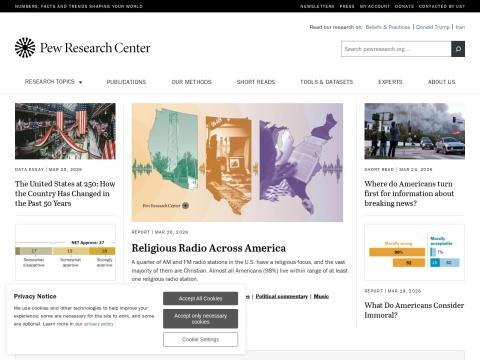This screenshot has width=480, height=360.
Task: Open the privacy policy link in notice
Action: pyautogui.click(x=99, y=324)
